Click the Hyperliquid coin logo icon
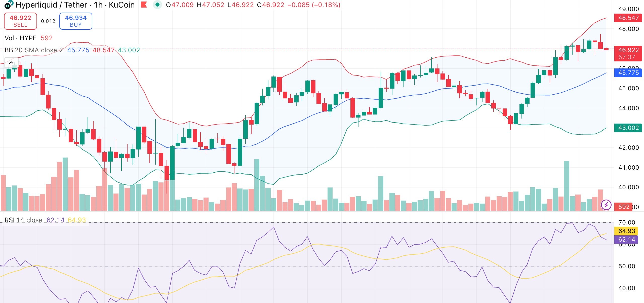The image size is (644, 303). point(8,5)
